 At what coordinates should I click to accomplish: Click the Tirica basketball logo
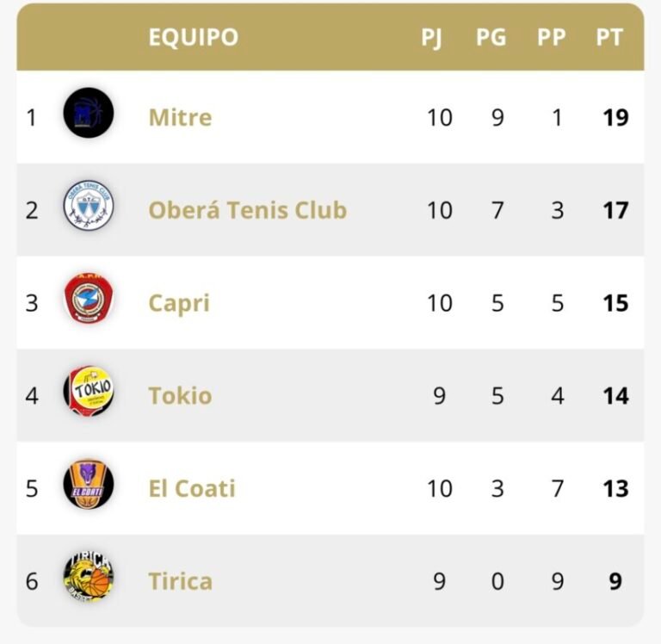pos(88,578)
